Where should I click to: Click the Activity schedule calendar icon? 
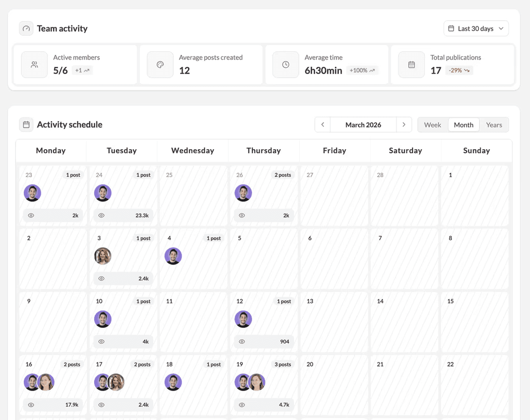tap(26, 124)
